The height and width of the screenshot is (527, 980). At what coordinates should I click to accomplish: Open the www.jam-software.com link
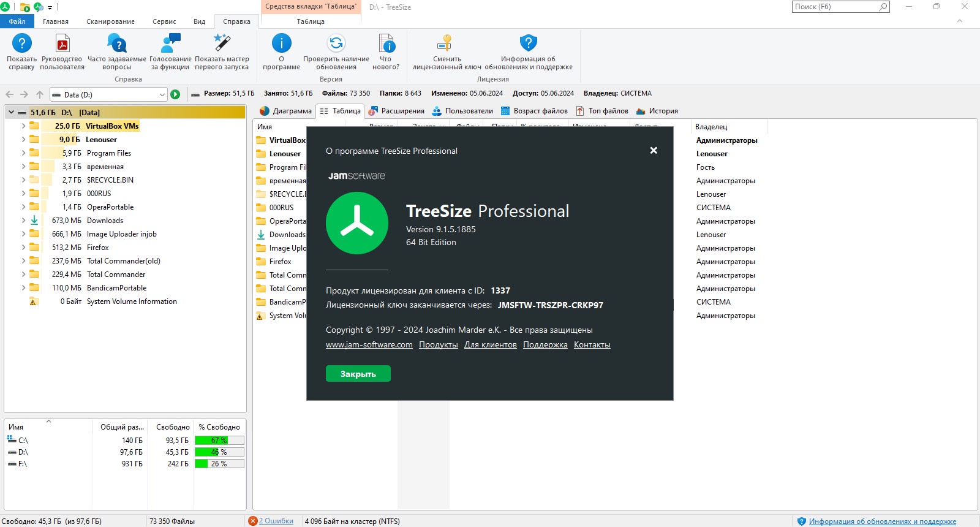369,344
